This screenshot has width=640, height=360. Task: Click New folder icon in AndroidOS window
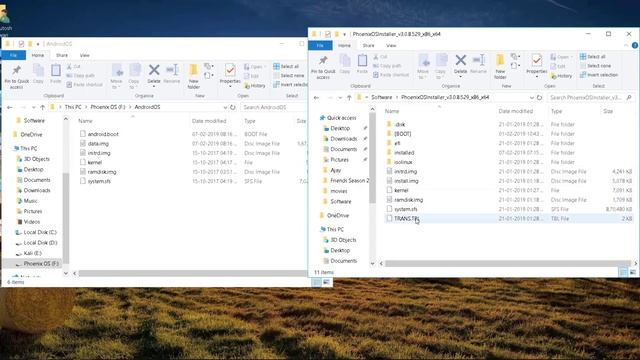click(x=193, y=71)
